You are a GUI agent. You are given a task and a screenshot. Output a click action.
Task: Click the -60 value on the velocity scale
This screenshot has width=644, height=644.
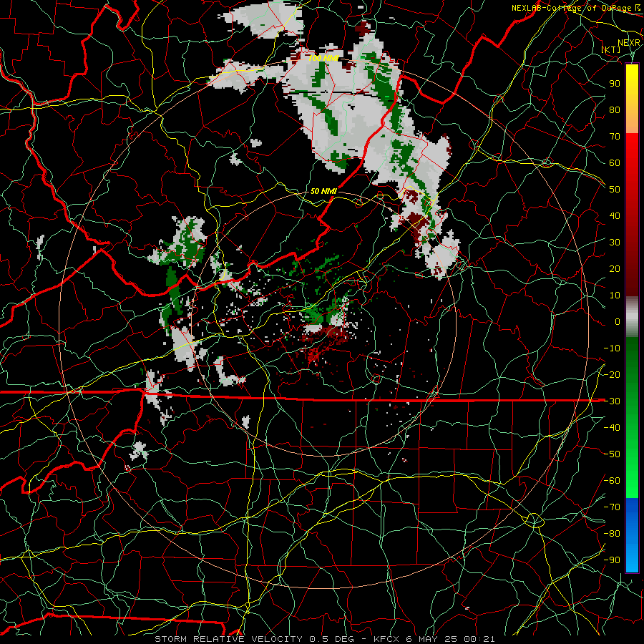pos(612,481)
